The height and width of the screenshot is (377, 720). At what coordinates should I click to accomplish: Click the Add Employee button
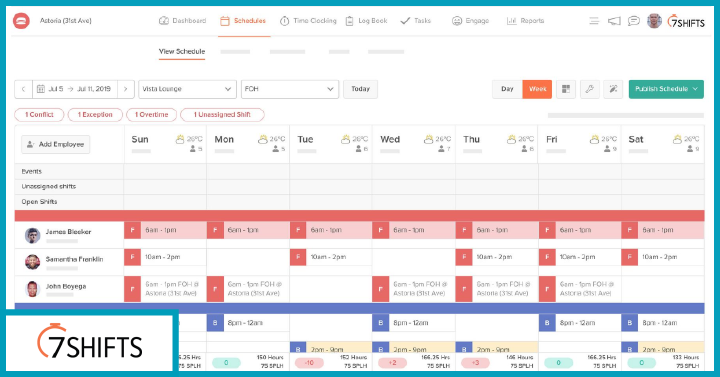[x=56, y=144]
